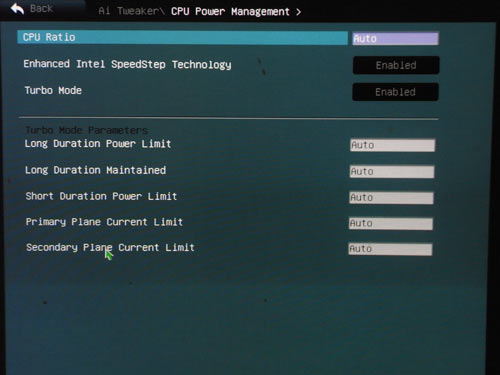
Task: Select the Turbo Mode label
Action: coord(53,90)
